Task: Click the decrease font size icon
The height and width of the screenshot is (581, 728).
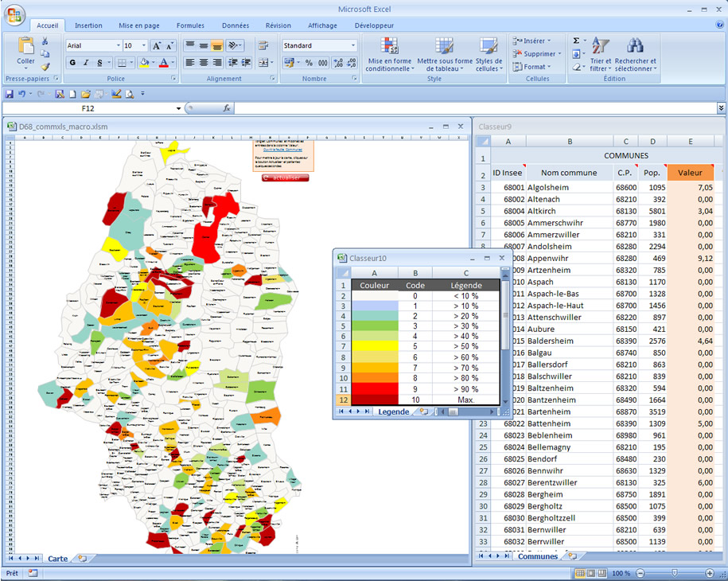Action: pyautogui.click(x=169, y=45)
